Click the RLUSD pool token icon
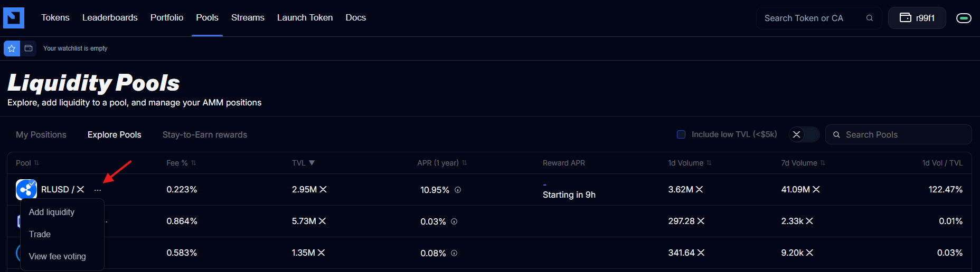The image size is (980, 272). point(26,190)
